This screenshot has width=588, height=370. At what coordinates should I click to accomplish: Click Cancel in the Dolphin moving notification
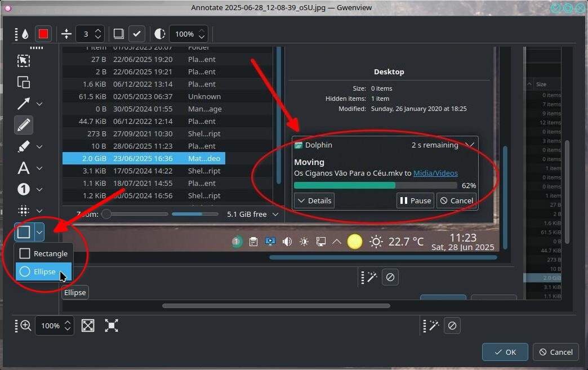456,200
